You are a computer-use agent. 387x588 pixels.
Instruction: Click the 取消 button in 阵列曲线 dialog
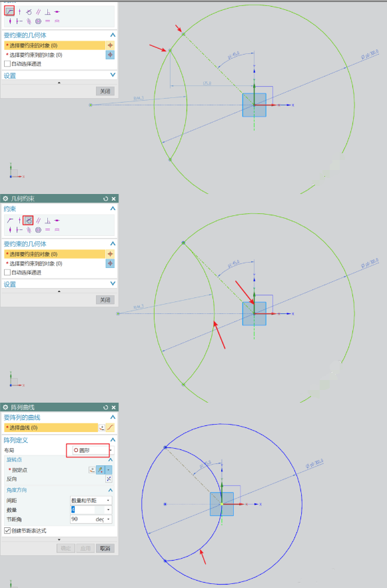coord(105,548)
